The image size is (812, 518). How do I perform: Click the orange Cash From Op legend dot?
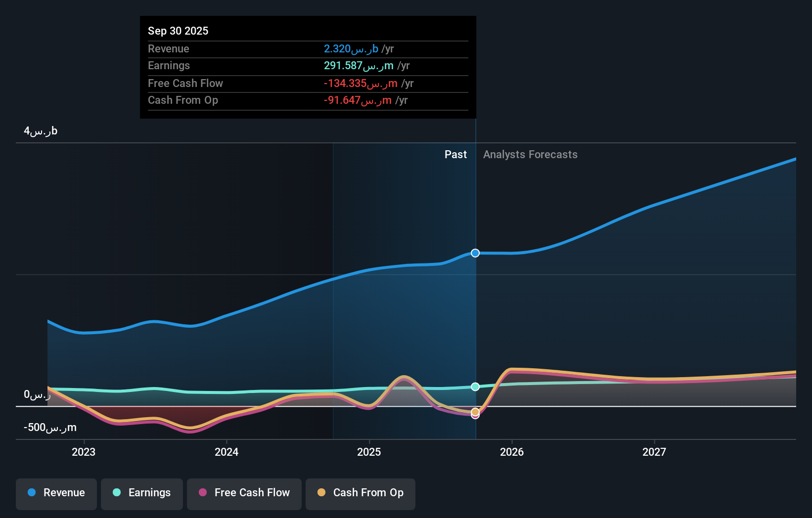pos(321,493)
